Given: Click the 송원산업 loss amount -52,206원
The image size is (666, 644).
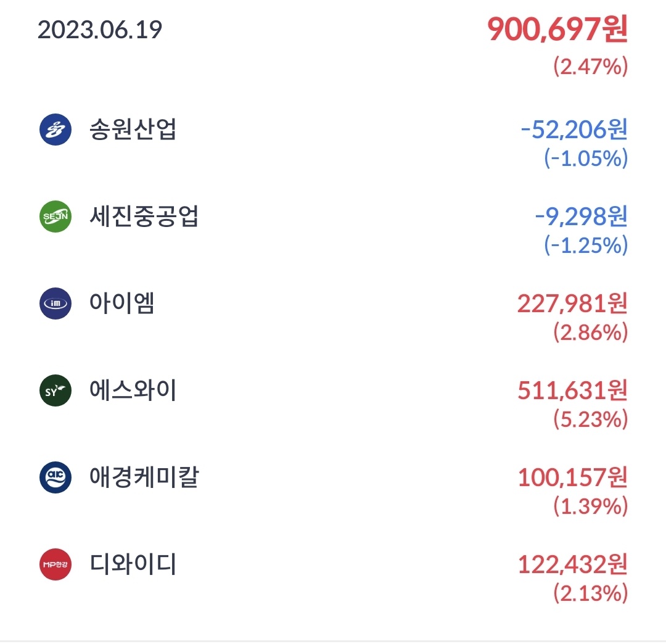Looking at the screenshot, I should tap(573, 130).
